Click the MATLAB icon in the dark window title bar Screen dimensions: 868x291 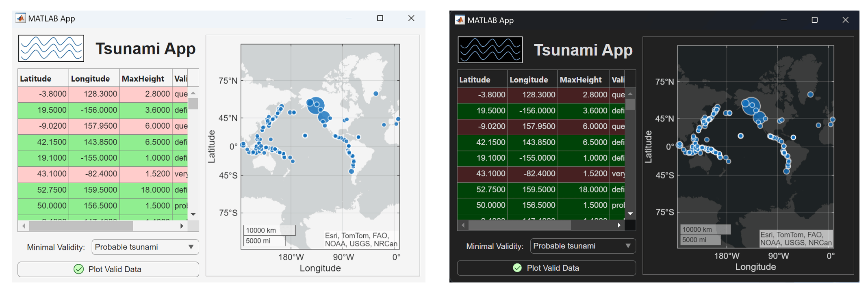tap(460, 20)
